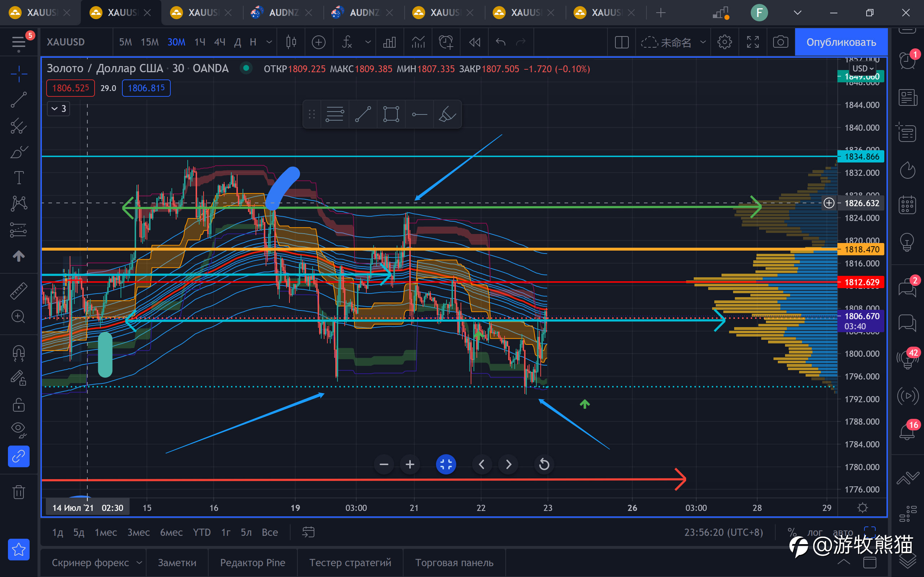Open the trash remove-drawings icon
Viewport: 924px width, 577px height.
tap(18, 492)
